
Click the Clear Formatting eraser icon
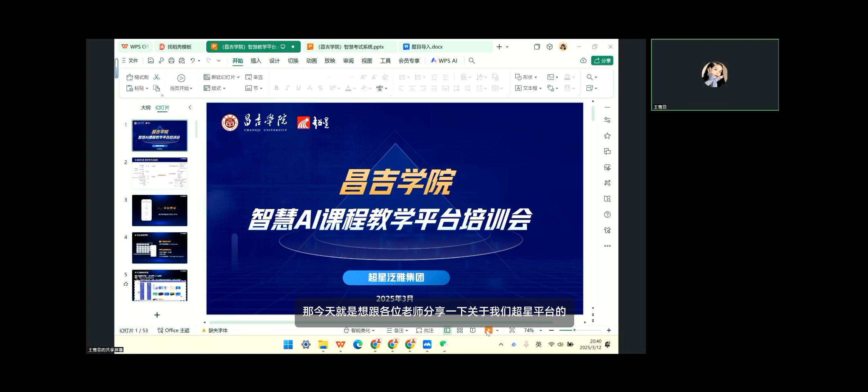[385, 77]
